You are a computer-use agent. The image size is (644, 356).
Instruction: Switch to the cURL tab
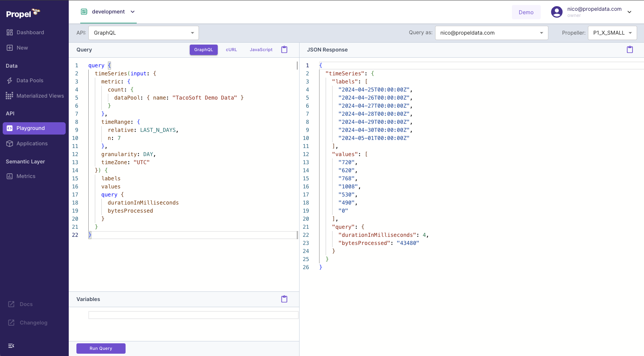[231, 50]
